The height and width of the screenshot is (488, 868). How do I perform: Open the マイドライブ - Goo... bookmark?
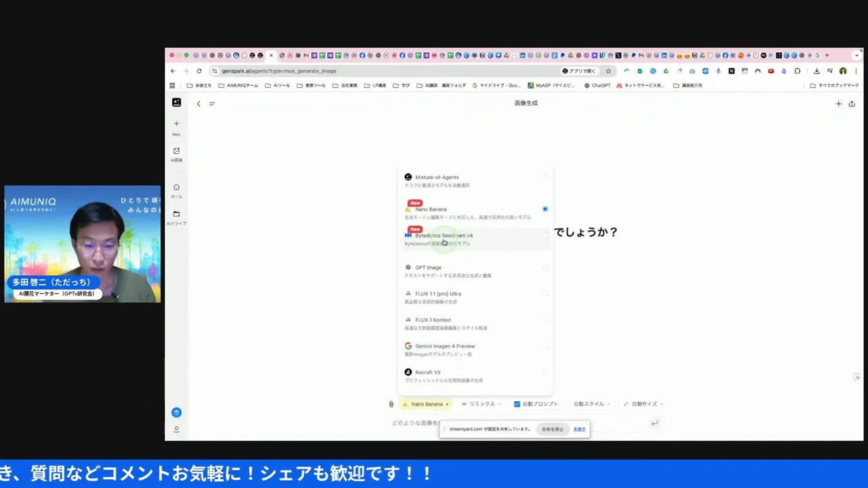pos(496,85)
